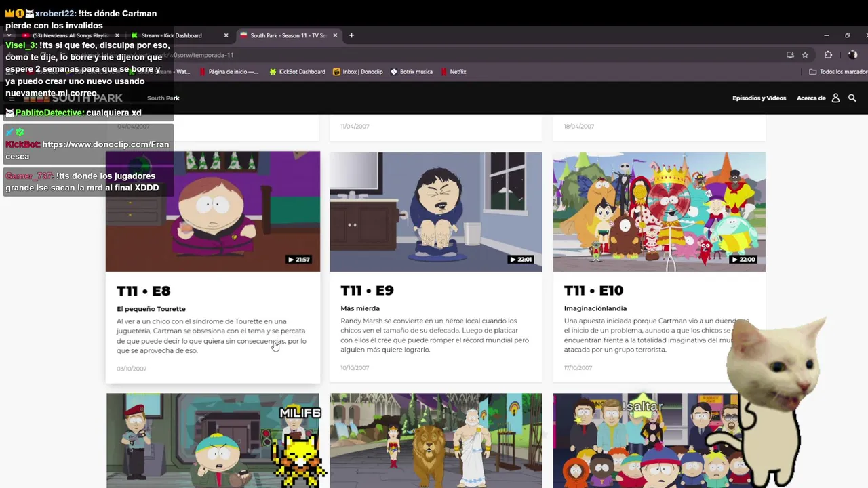This screenshot has width=868, height=488.
Task: Open the KickBot Dashboard bookmark
Action: click(x=297, y=72)
